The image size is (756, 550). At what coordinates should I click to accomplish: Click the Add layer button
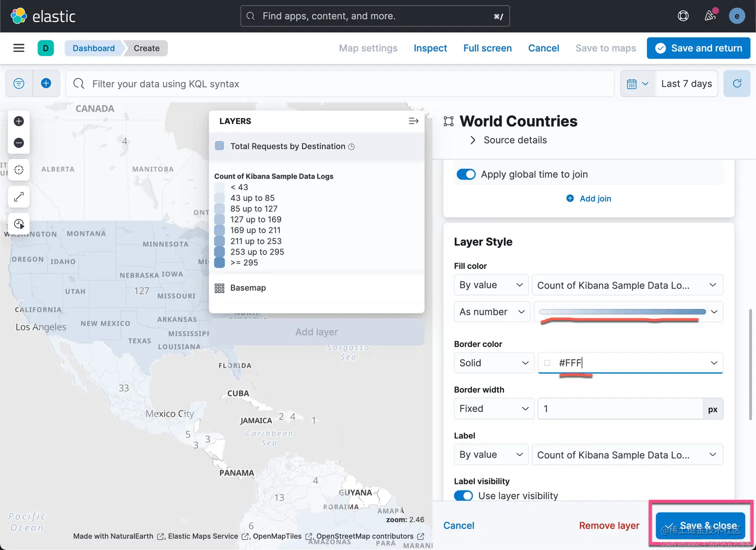[x=316, y=332]
